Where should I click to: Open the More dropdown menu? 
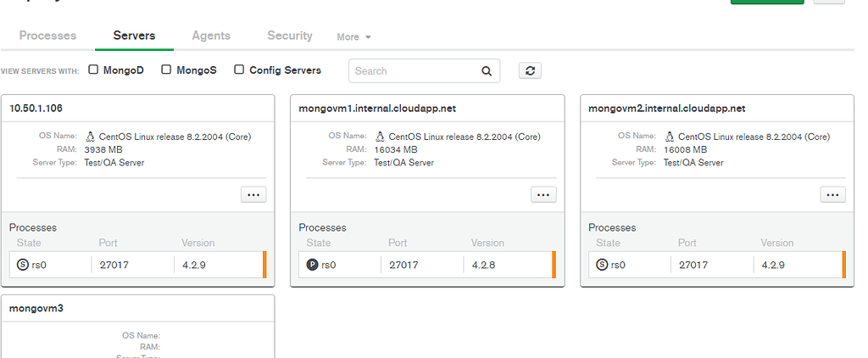coord(353,37)
